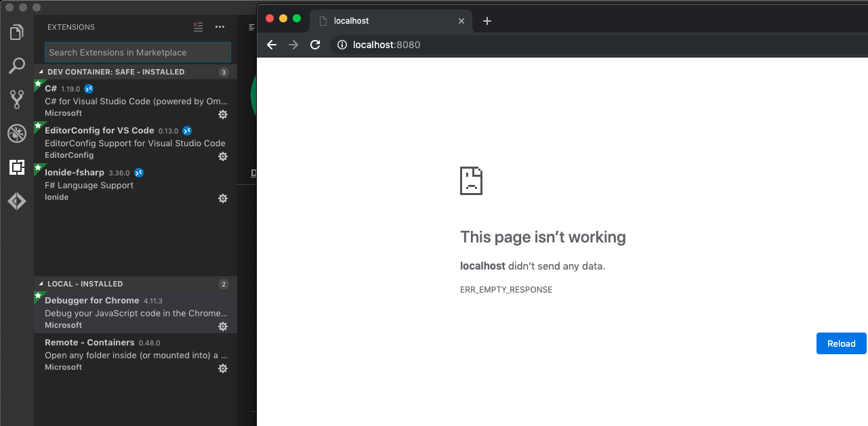Image resolution: width=868 pixels, height=426 pixels.
Task: Open the GitLens icon in activity bar
Action: click(17, 201)
